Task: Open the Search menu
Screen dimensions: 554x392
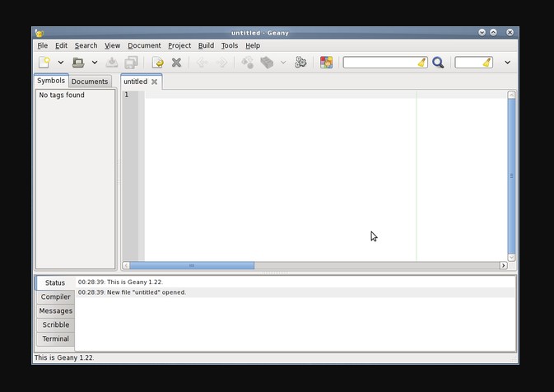Action: [x=86, y=45]
